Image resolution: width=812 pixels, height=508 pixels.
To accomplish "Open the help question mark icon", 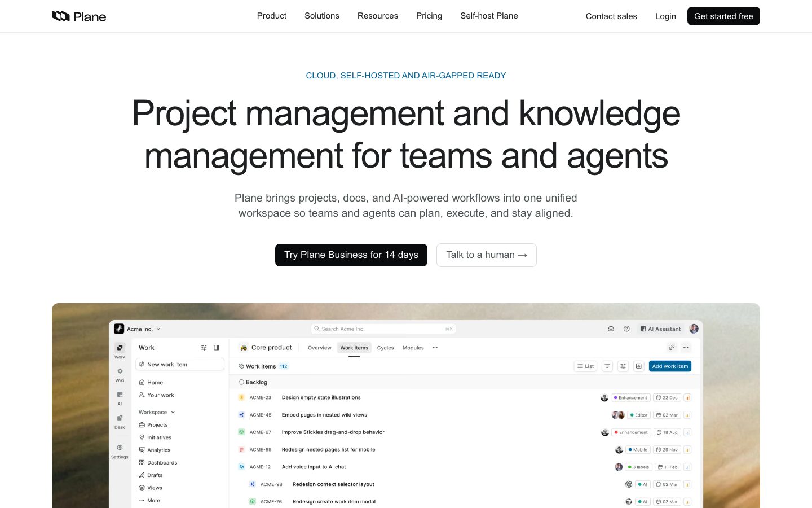I will coord(626,329).
